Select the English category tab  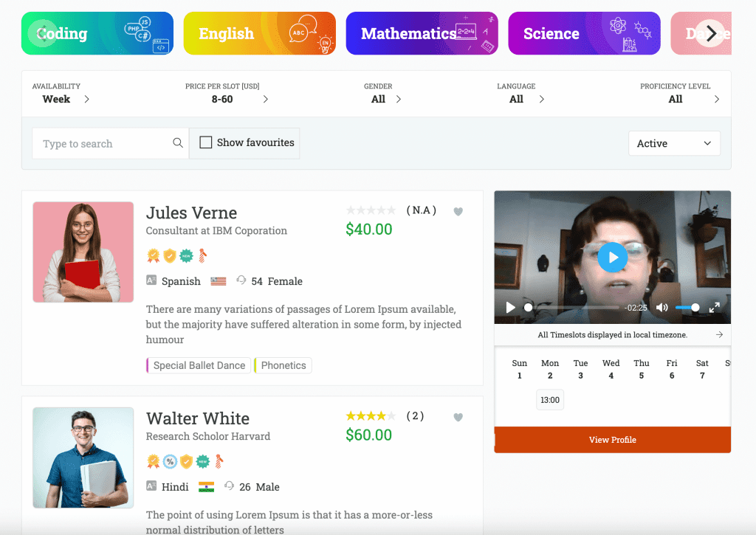[x=259, y=33]
